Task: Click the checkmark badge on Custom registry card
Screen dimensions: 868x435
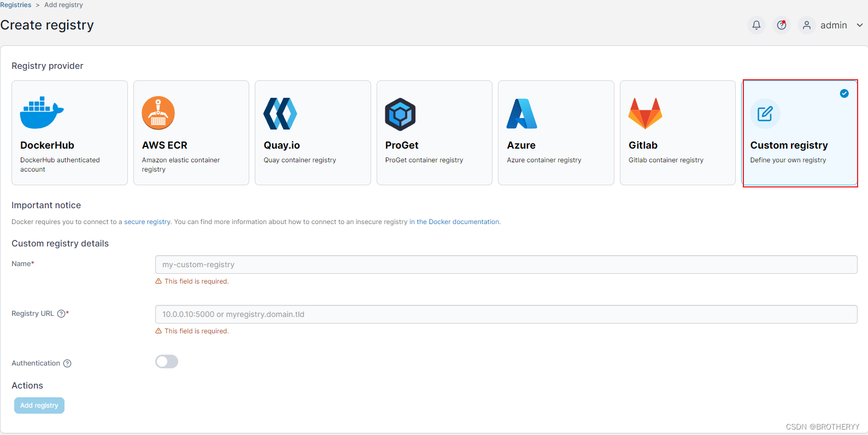Action: point(844,93)
